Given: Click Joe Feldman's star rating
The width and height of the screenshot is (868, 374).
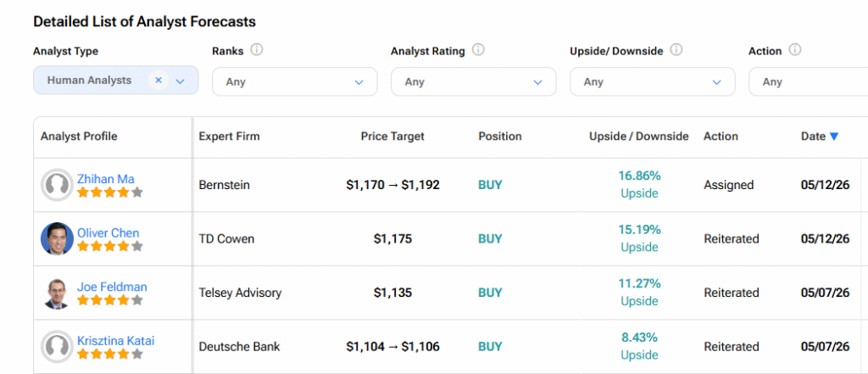Looking at the screenshot, I should coord(109,300).
